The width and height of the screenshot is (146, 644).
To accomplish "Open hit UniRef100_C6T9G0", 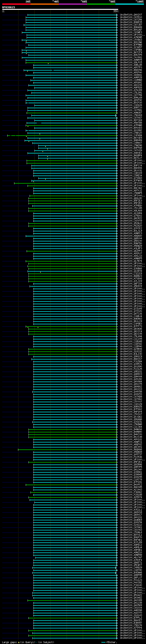I will (x=131, y=399).
